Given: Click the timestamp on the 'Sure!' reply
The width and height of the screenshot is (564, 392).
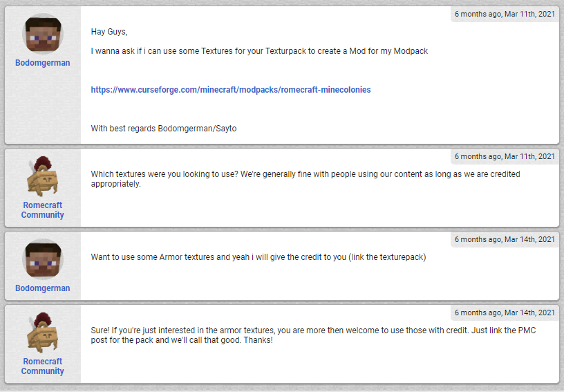Looking at the screenshot, I should [505, 312].
